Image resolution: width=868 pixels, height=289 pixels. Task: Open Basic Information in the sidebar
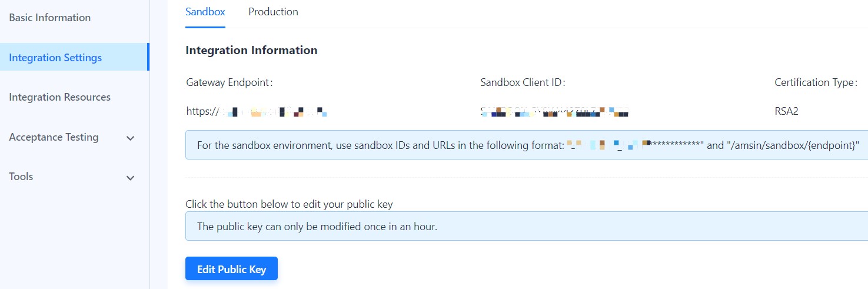[x=50, y=18]
